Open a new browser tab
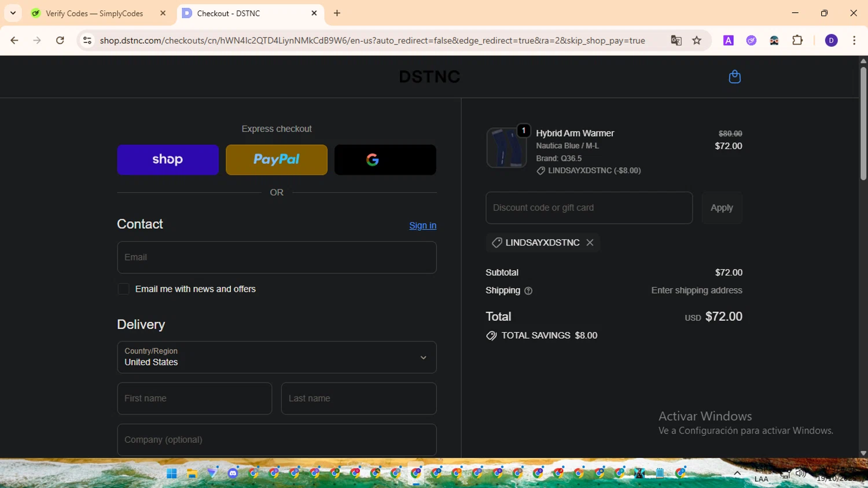This screenshot has height=488, width=868. [x=337, y=13]
